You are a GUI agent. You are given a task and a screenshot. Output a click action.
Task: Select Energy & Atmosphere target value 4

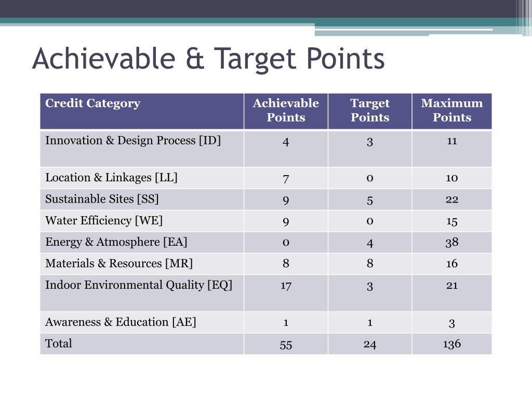click(x=370, y=243)
